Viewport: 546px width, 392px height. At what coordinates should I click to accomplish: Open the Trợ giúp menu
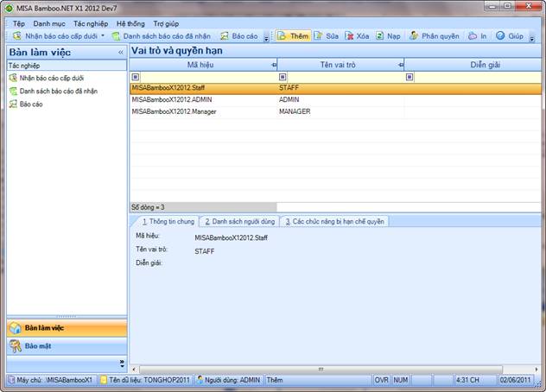click(166, 23)
